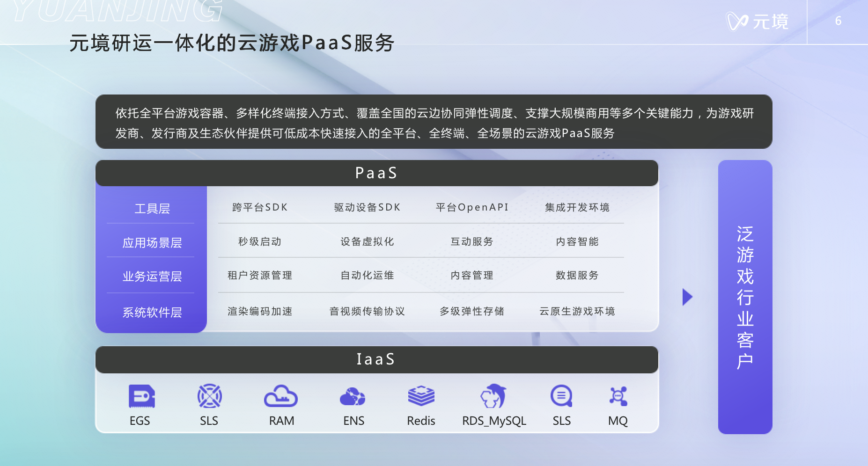The image size is (868, 466).
Task: Click the arrow pointing to 泛游戏行业客户
Action: click(x=687, y=297)
